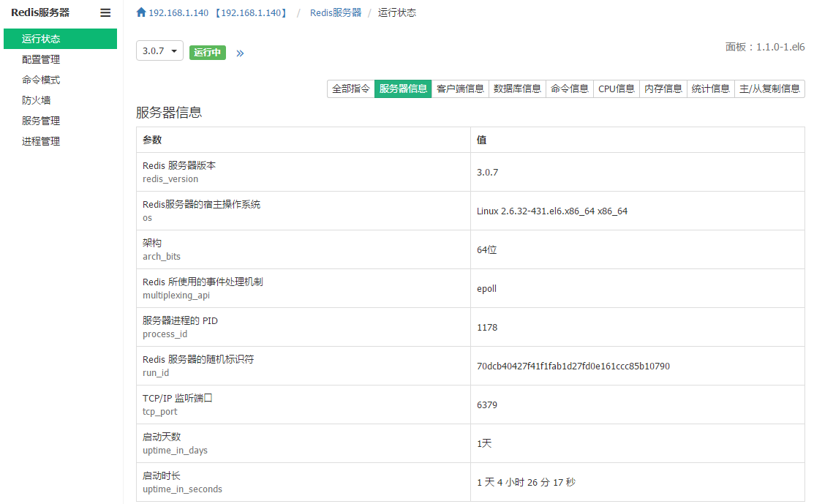Switch to the 全部指令 tab
Screen dimensions: 814x504
pos(351,89)
